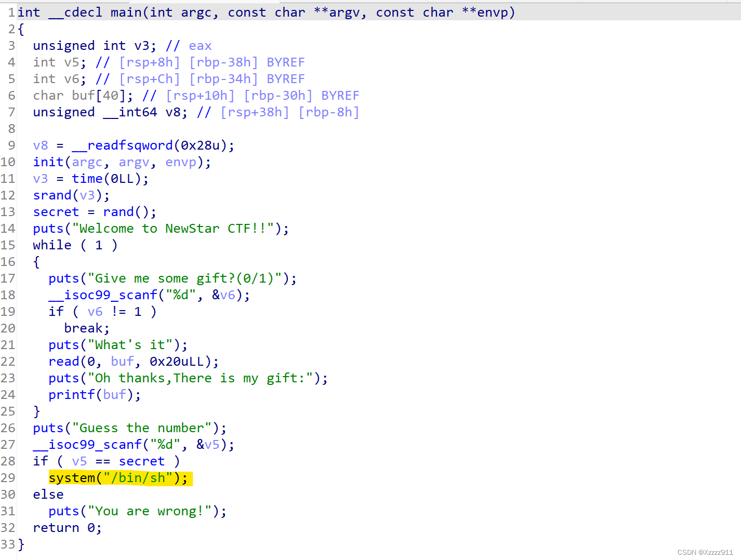Screen dimensions: 741x560
Task: Click the highlighted system function call
Action: pos(72,478)
